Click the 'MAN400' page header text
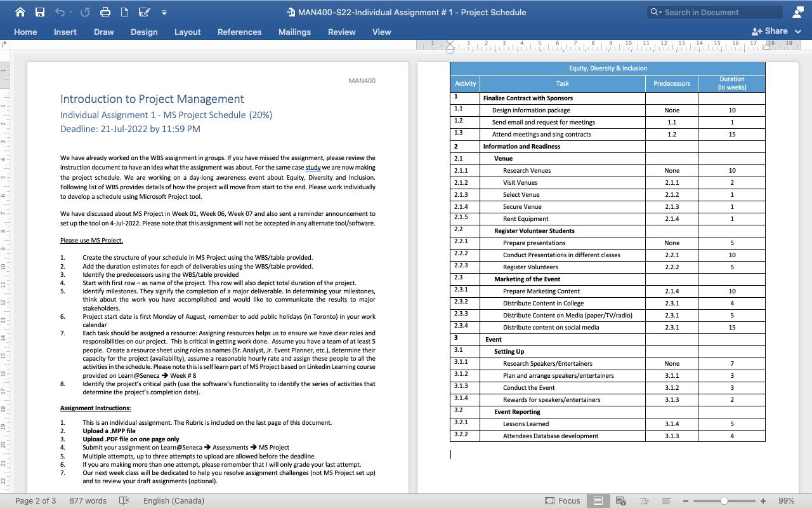This screenshot has height=508, width=812. (362, 81)
